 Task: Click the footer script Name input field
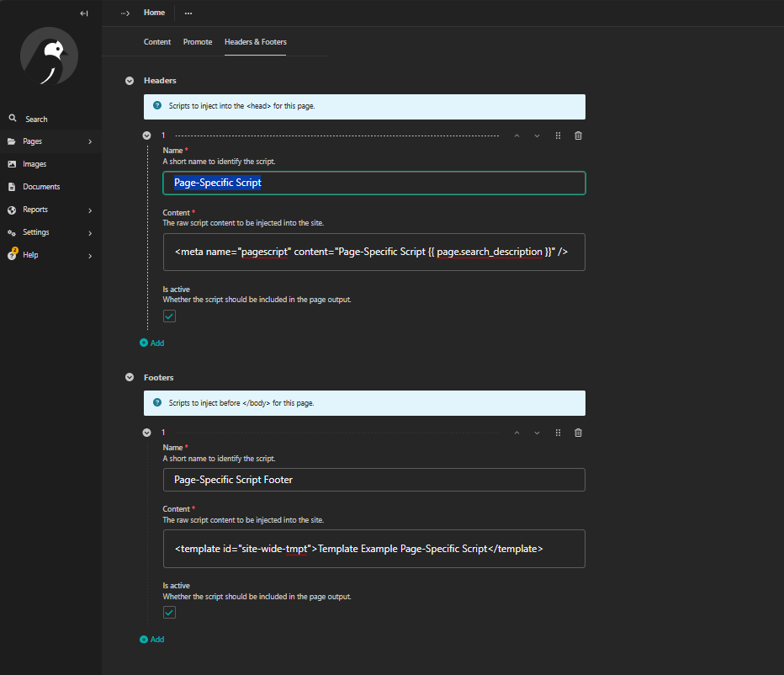373,479
